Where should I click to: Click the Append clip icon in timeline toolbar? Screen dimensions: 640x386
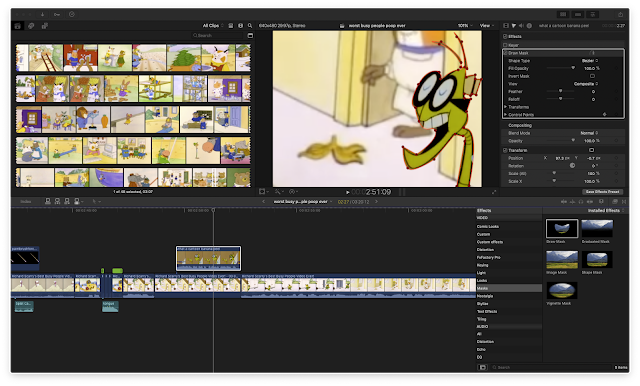coord(67,201)
